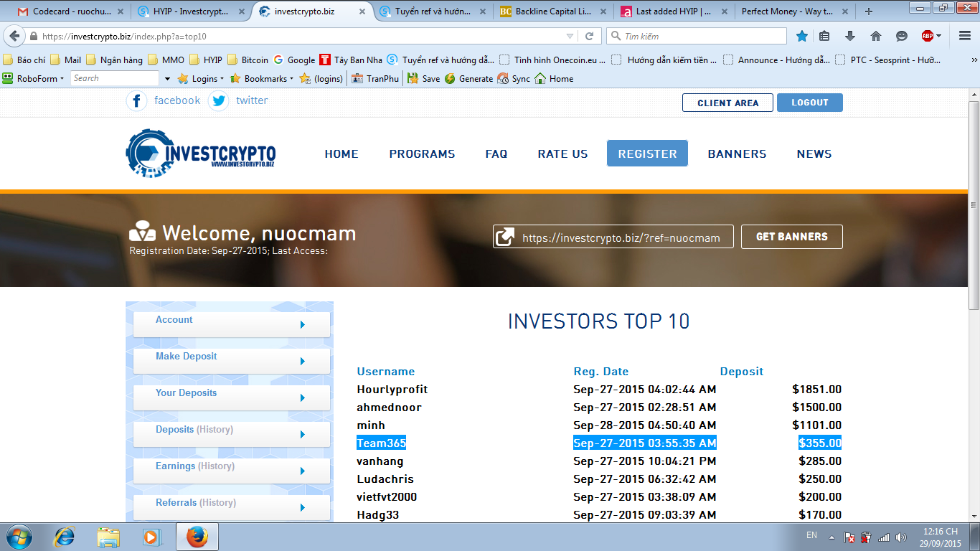Switch to the HYIP - Investcrypt tab
This screenshot has width=980, height=551.
click(x=190, y=11)
